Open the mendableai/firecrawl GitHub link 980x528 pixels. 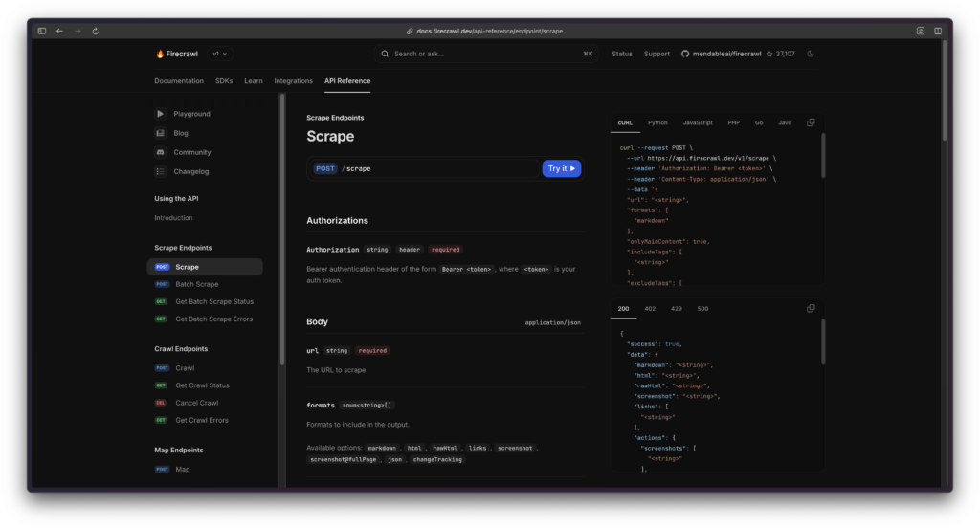coord(722,54)
